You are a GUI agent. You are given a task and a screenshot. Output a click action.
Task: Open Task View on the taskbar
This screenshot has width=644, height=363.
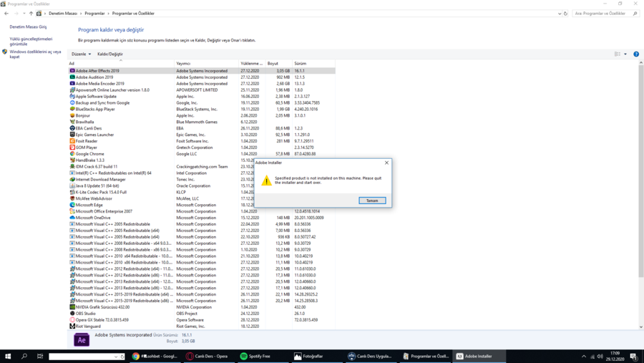pyautogui.click(x=40, y=357)
